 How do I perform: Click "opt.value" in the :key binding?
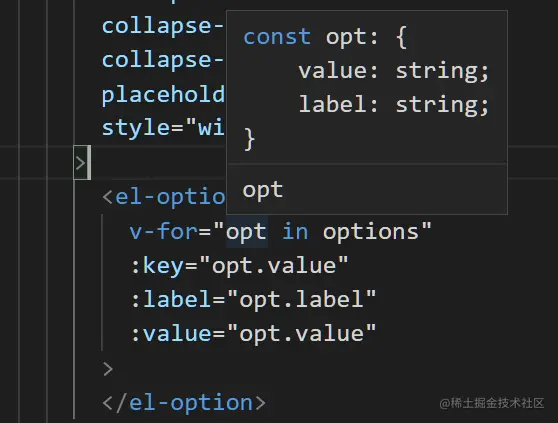[x=274, y=266]
